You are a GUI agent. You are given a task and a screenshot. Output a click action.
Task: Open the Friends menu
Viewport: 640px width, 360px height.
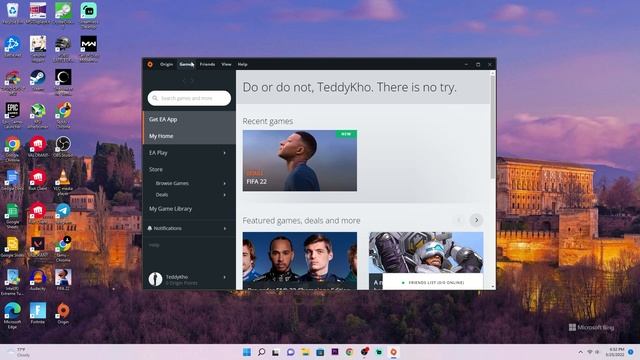(x=207, y=64)
